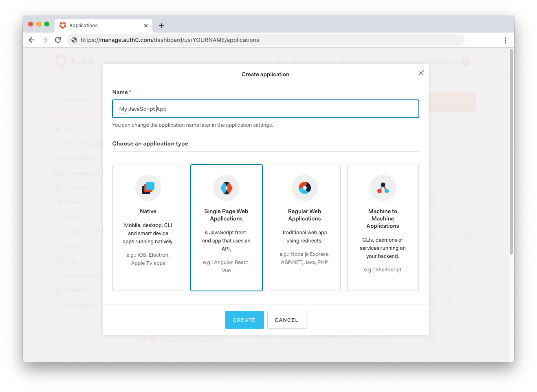Click "Single Page Web Applications" title
Image resolution: width=537 pixels, height=392 pixels.
tap(227, 215)
